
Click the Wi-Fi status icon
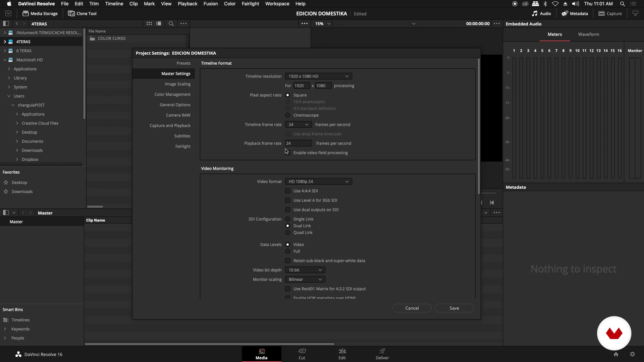555,4
